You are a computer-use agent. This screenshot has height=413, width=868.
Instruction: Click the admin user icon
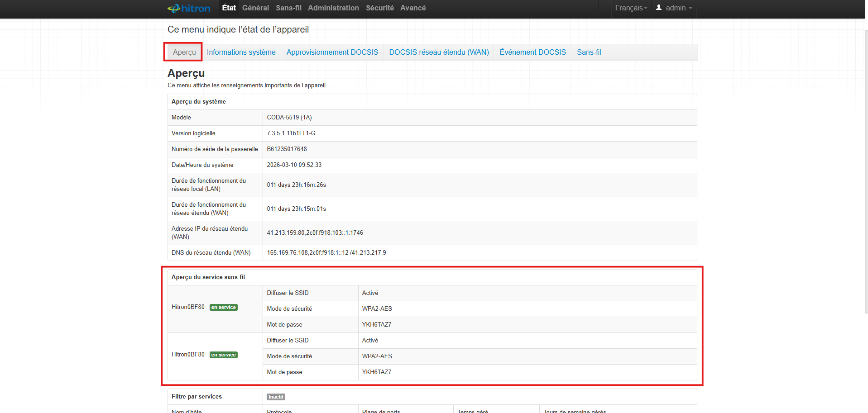(659, 8)
